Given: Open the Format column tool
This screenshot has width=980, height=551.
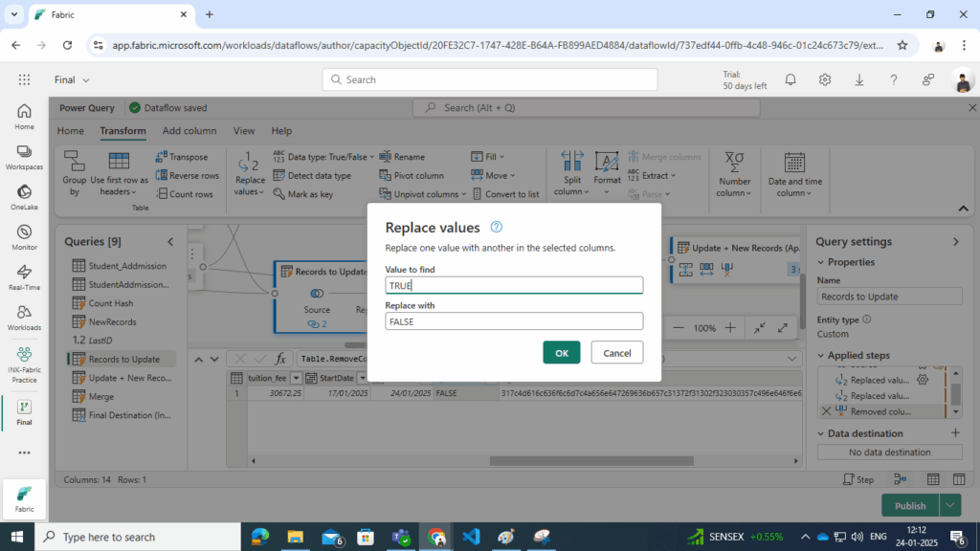Looking at the screenshot, I should point(607,173).
